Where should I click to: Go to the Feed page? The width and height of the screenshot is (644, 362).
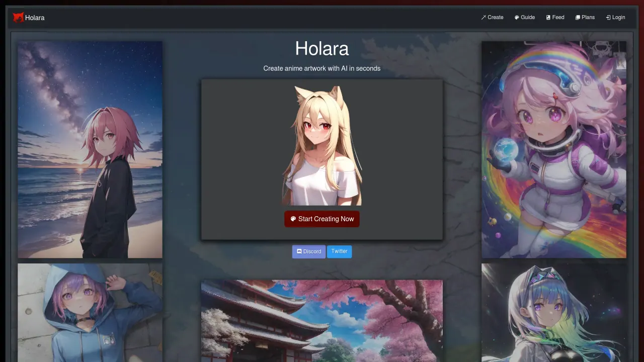555,17
